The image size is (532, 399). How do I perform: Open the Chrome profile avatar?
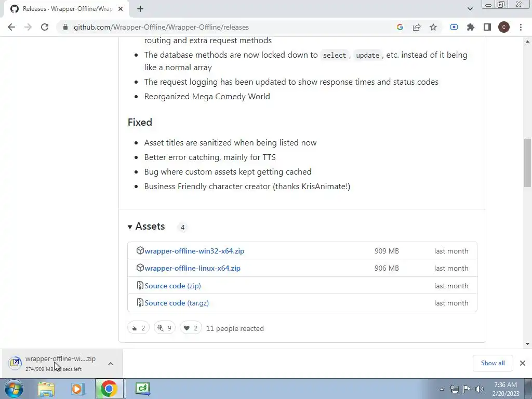pos(504,27)
